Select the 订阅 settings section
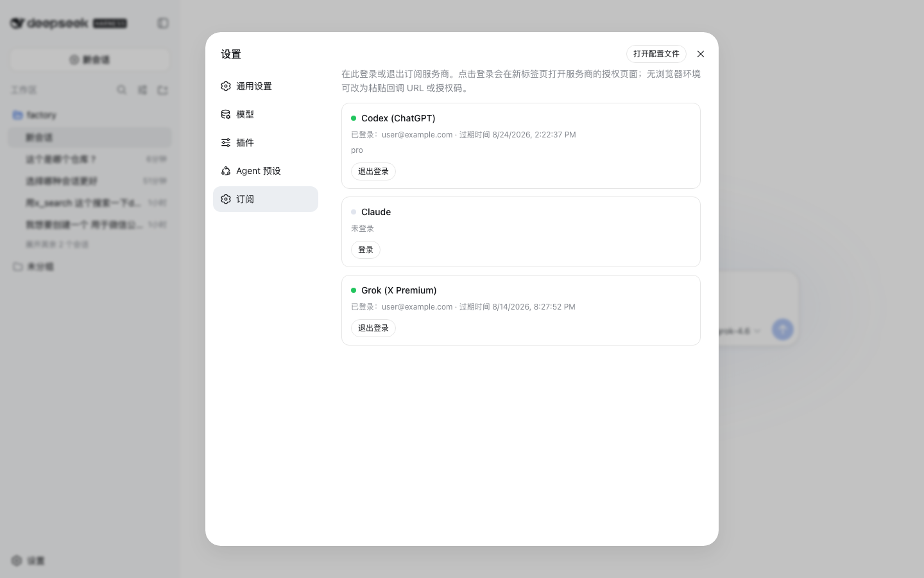Image resolution: width=924 pixels, height=578 pixels. pos(266,199)
